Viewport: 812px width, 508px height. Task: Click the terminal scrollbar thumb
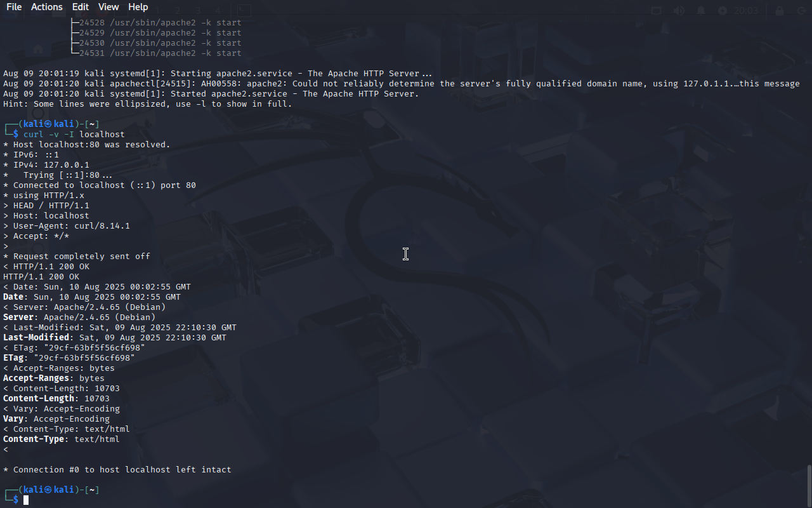[809, 486]
